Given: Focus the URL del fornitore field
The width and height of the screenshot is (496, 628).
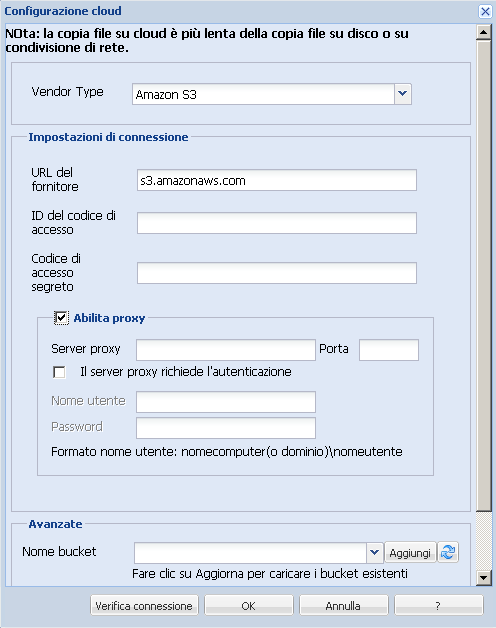Looking at the screenshot, I should pyautogui.click(x=277, y=180).
